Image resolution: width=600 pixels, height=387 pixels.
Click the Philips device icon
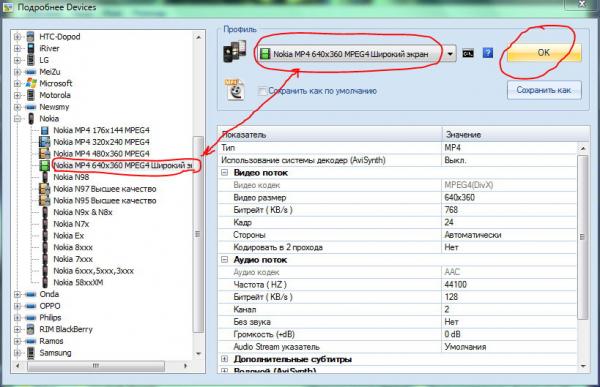[31, 318]
